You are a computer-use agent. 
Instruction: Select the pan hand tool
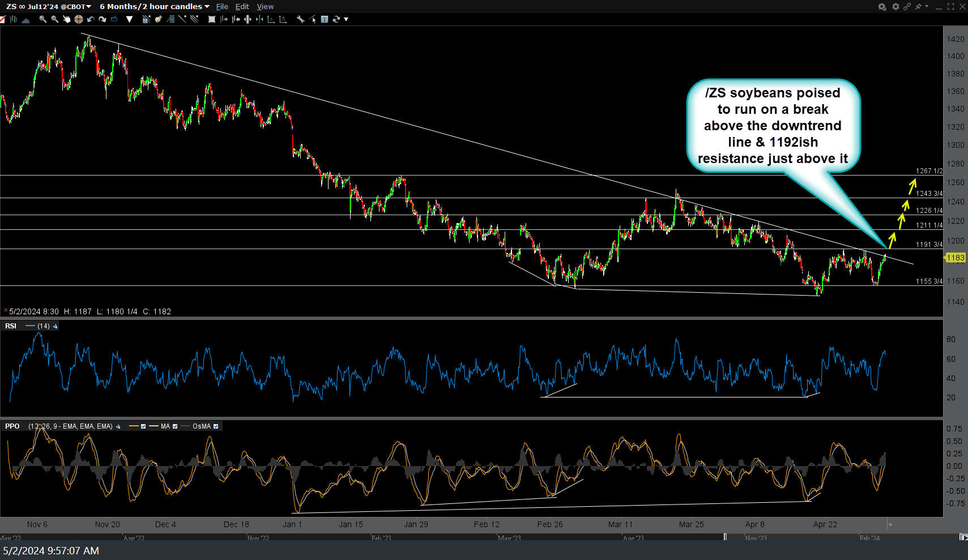[66, 19]
